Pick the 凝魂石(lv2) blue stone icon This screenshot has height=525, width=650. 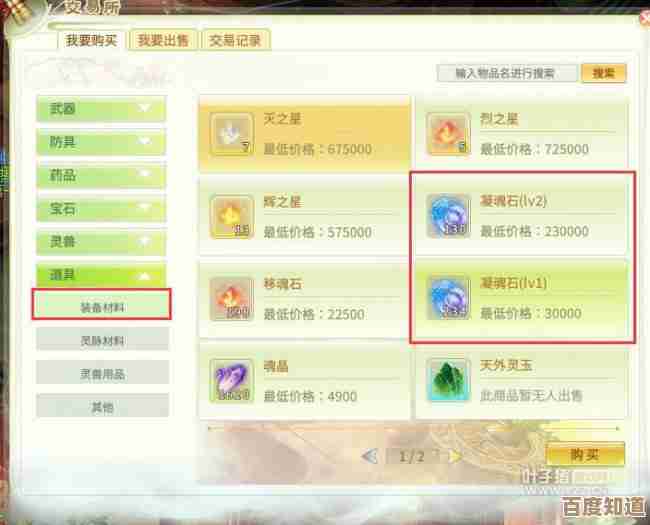448,216
